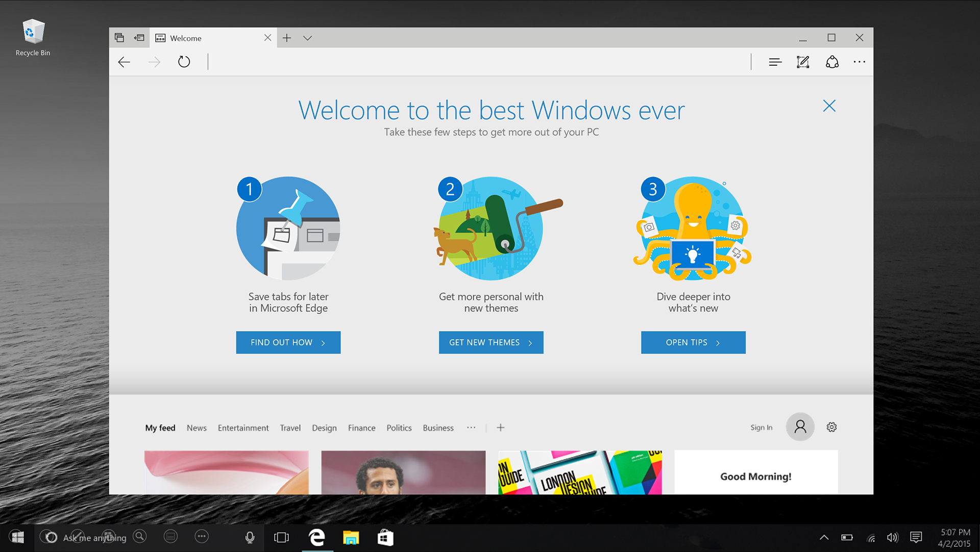Show tab previews chevron
980x552 pixels.
(x=307, y=38)
